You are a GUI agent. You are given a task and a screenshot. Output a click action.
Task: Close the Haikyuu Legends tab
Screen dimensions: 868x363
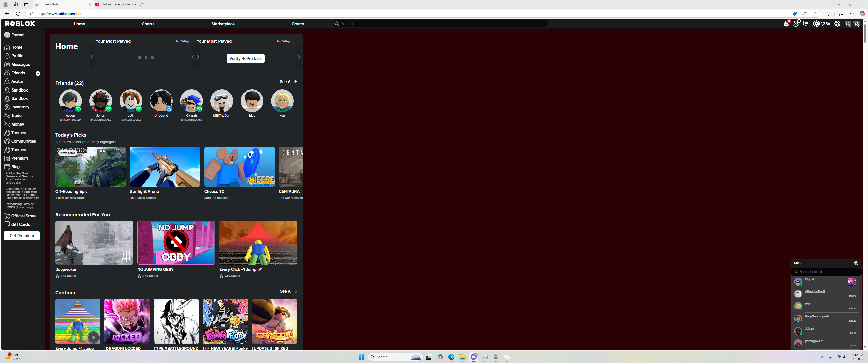tap(150, 4)
